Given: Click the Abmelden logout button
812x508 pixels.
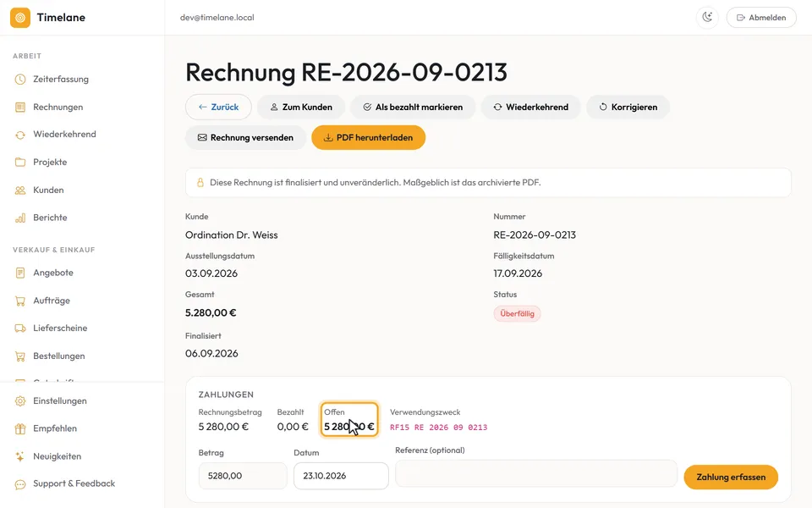Looking at the screenshot, I should click(761, 18).
